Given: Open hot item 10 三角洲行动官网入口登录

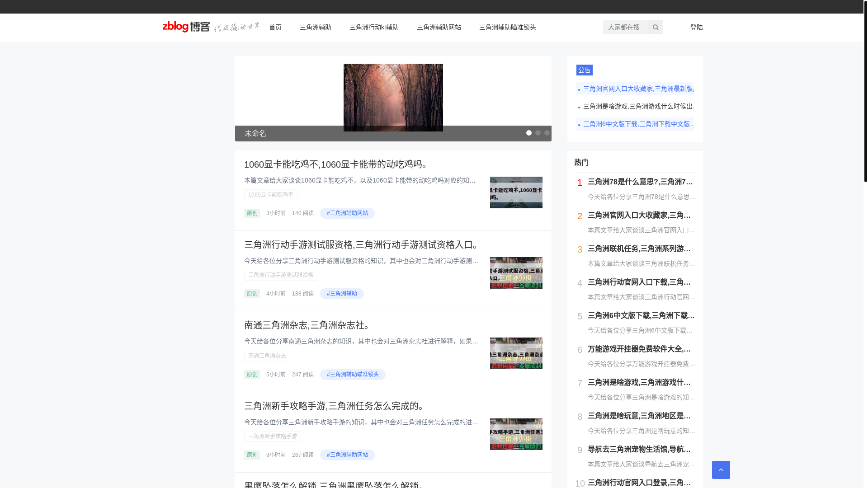Looking at the screenshot, I should pos(639,483).
